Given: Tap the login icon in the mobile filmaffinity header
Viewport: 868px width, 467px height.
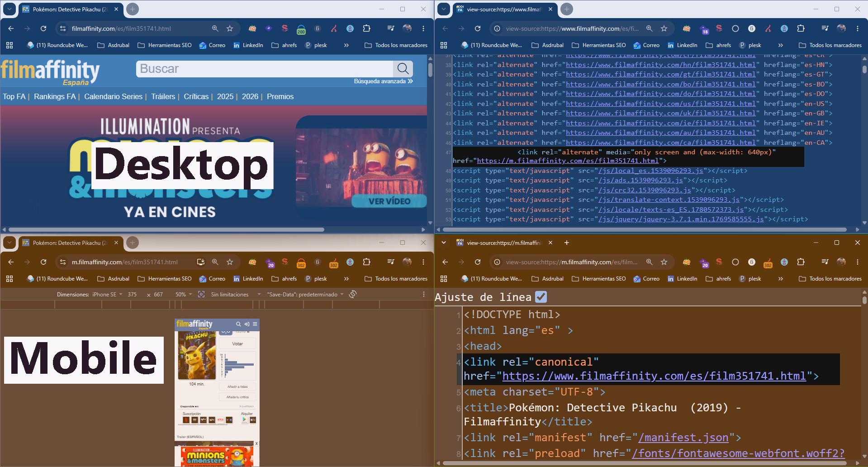Looking at the screenshot, I should click(x=247, y=324).
